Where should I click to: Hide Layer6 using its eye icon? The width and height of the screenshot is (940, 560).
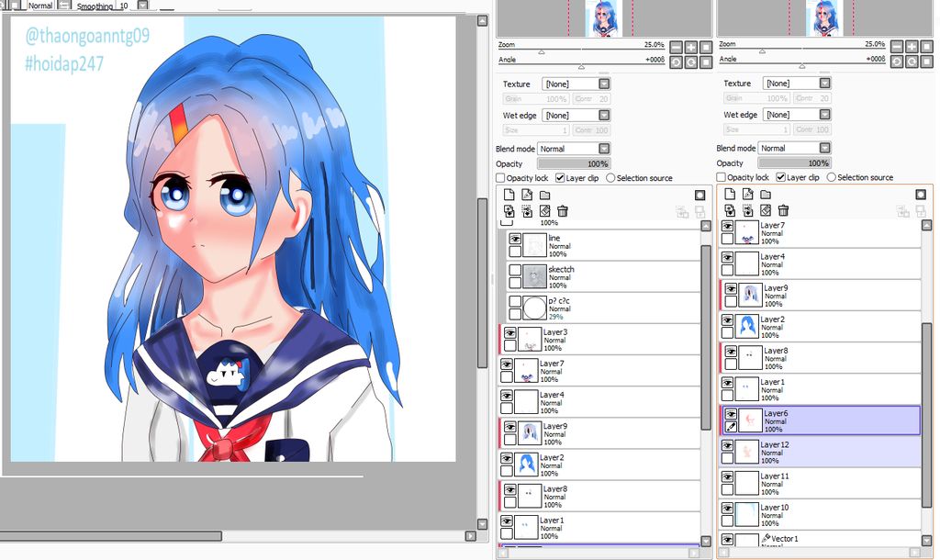click(x=731, y=414)
